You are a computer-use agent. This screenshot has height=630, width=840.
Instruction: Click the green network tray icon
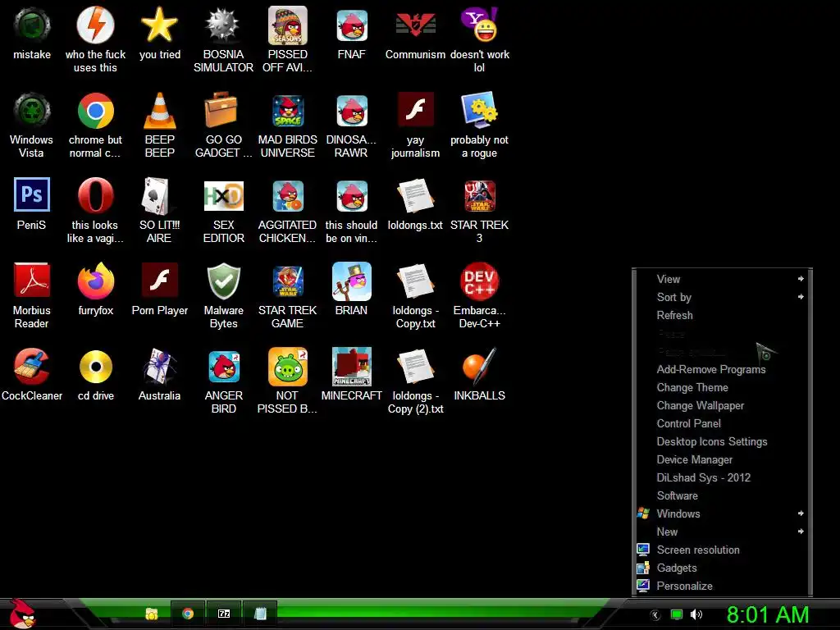click(677, 614)
